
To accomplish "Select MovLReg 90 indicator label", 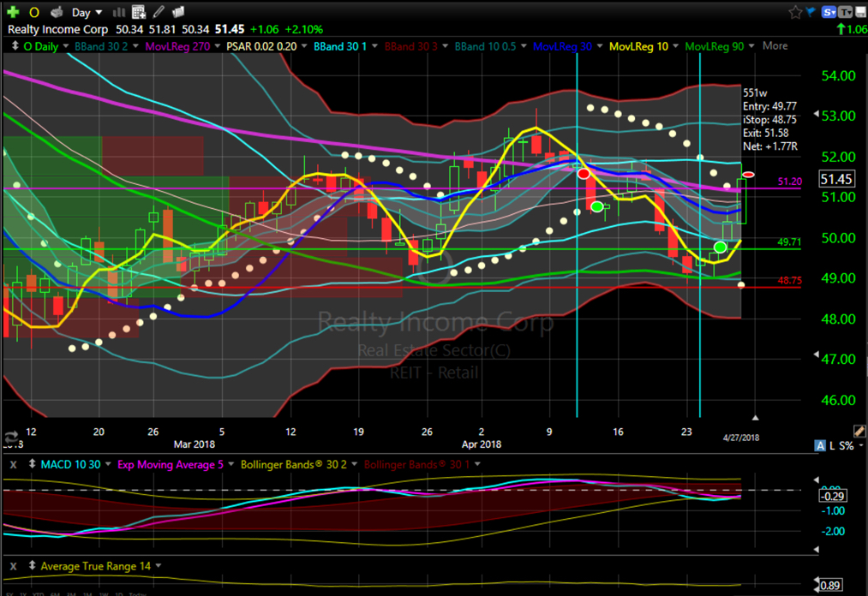I will [x=715, y=46].
